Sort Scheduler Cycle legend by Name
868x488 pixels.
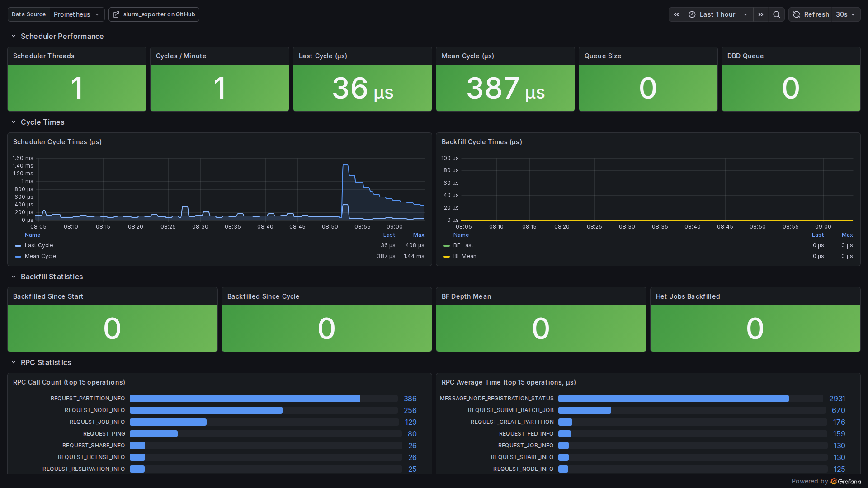click(x=33, y=235)
